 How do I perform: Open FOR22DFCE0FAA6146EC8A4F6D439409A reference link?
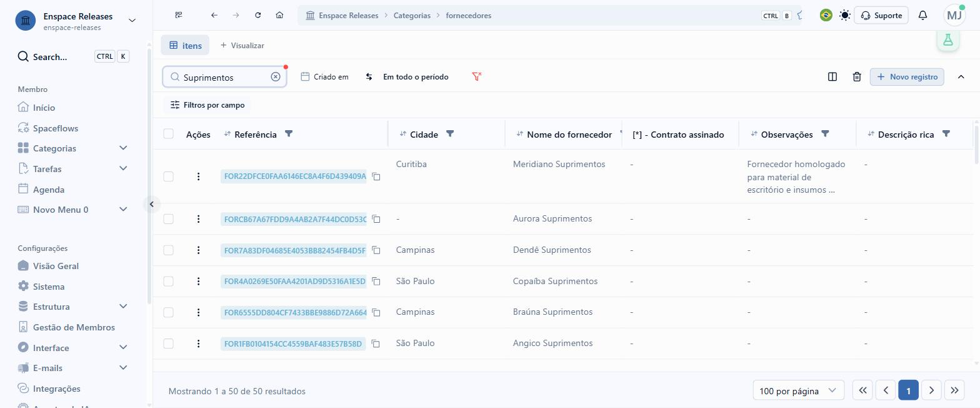pyautogui.click(x=294, y=176)
